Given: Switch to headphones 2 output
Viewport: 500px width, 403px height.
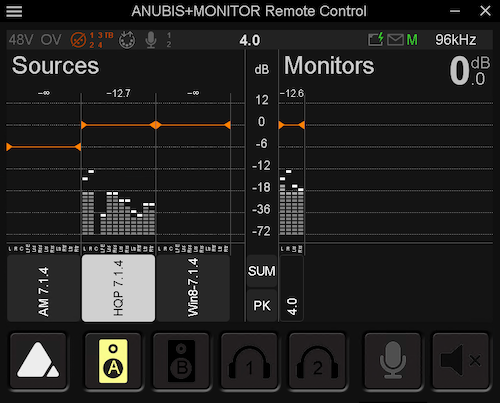Looking at the screenshot, I should coord(317,360).
